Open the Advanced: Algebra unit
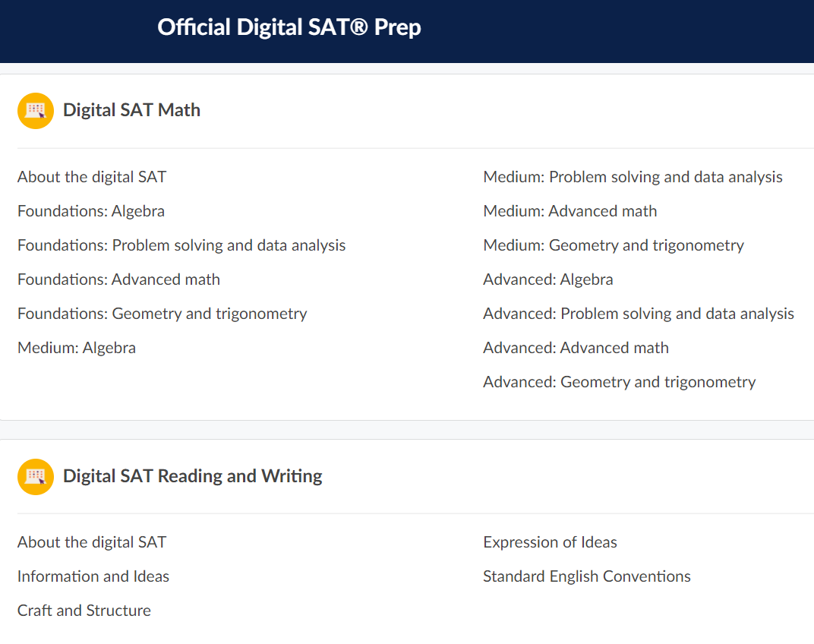The image size is (814, 644). tap(547, 279)
